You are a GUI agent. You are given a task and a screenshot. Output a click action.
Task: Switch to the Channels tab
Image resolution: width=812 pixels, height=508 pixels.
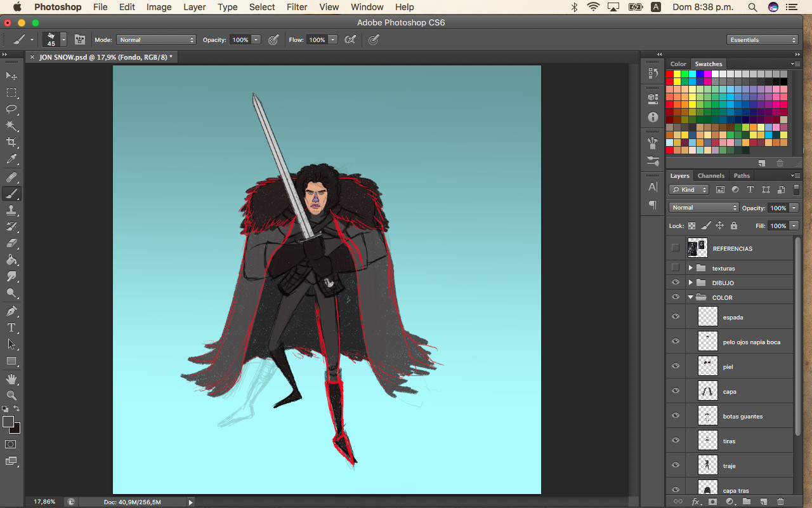[x=710, y=176]
